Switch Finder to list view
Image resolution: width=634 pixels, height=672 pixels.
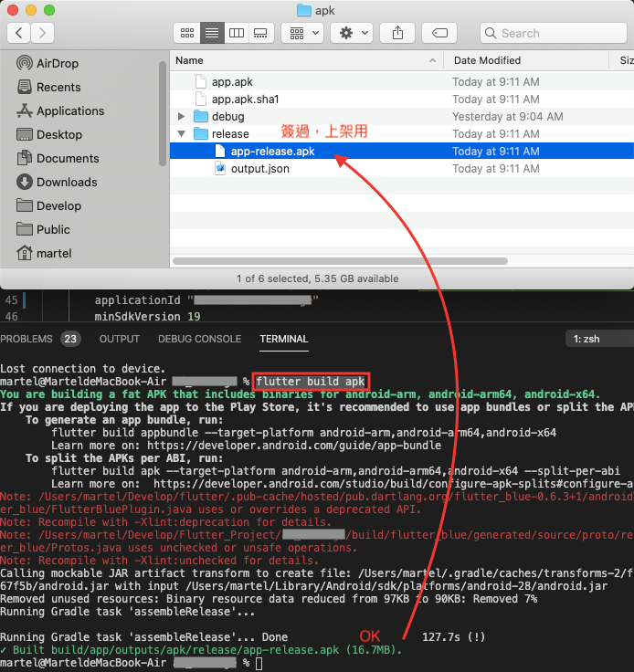pyautogui.click(x=212, y=33)
